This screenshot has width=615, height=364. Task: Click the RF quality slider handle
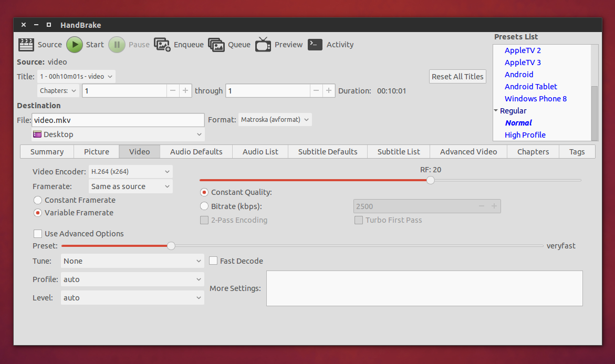tap(430, 180)
